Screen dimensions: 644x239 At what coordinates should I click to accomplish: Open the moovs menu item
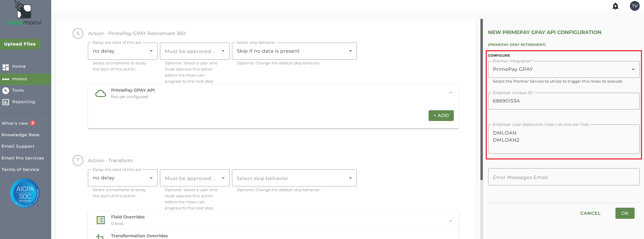pyautogui.click(x=20, y=79)
